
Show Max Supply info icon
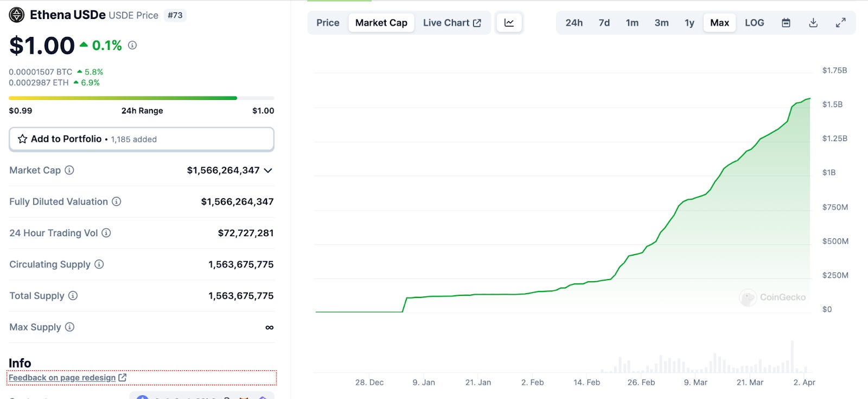click(69, 327)
